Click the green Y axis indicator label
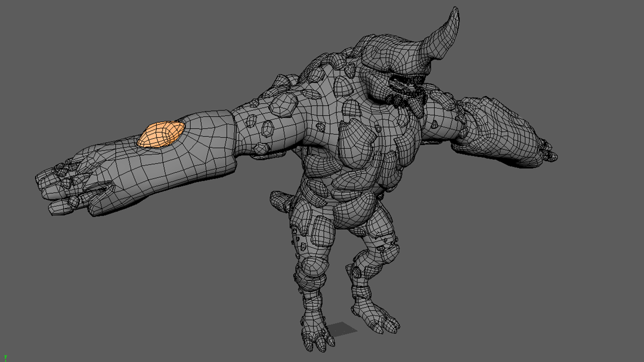This screenshot has height=362, width=644. 5,357
